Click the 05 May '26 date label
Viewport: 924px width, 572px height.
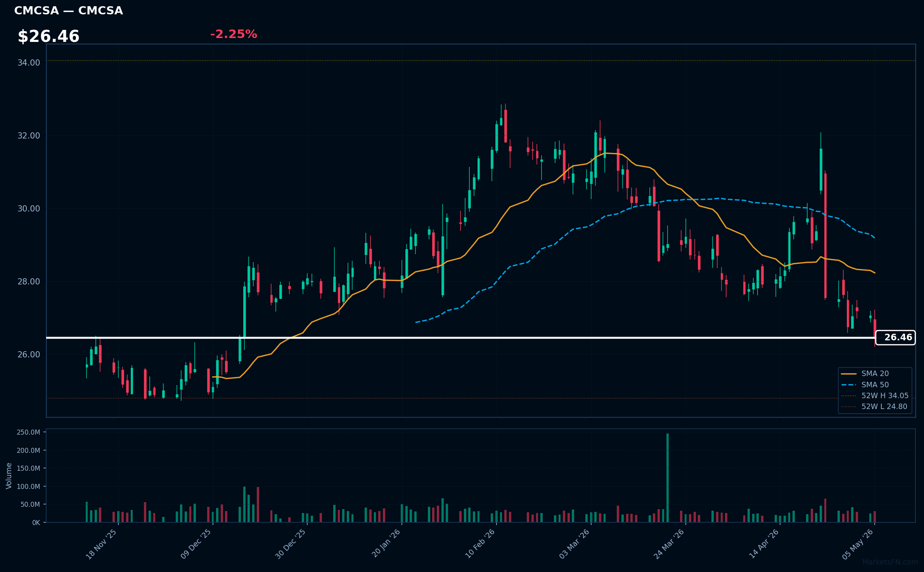858,544
